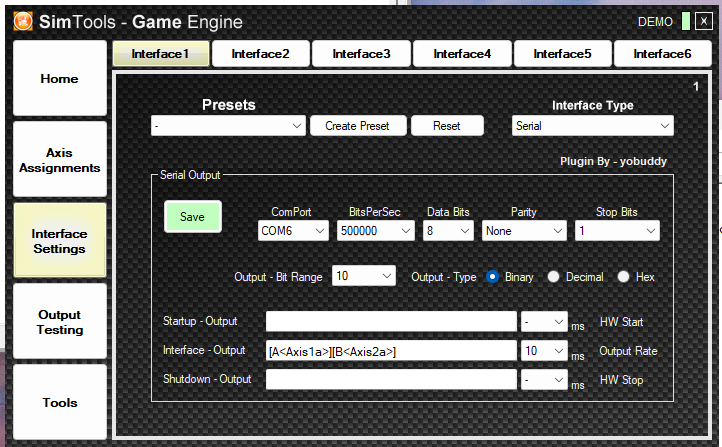This screenshot has width=722, height=447.
Task: Select the Binary output type
Action: [492, 277]
